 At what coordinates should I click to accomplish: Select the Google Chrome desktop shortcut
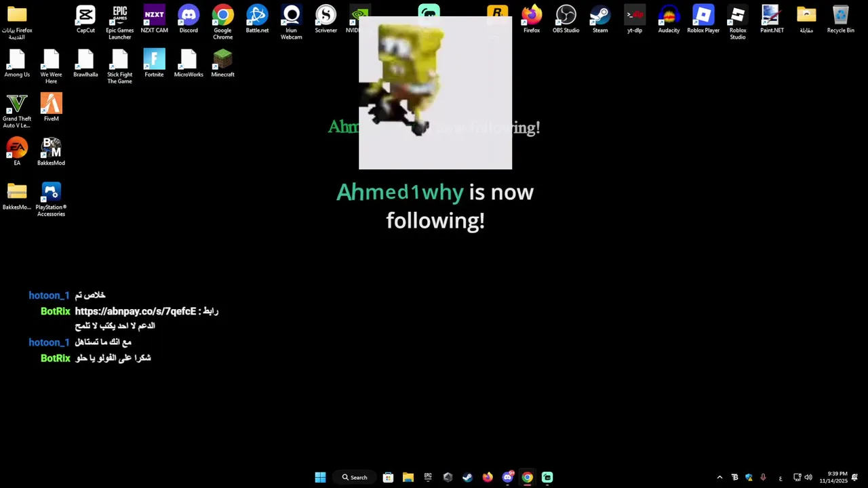[222, 22]
